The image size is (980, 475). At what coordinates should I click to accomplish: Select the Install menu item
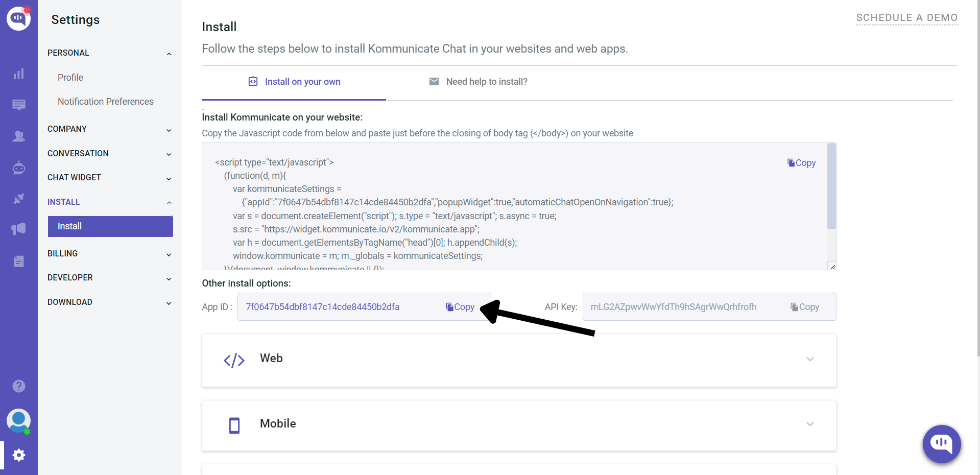[x=110, y=226]
